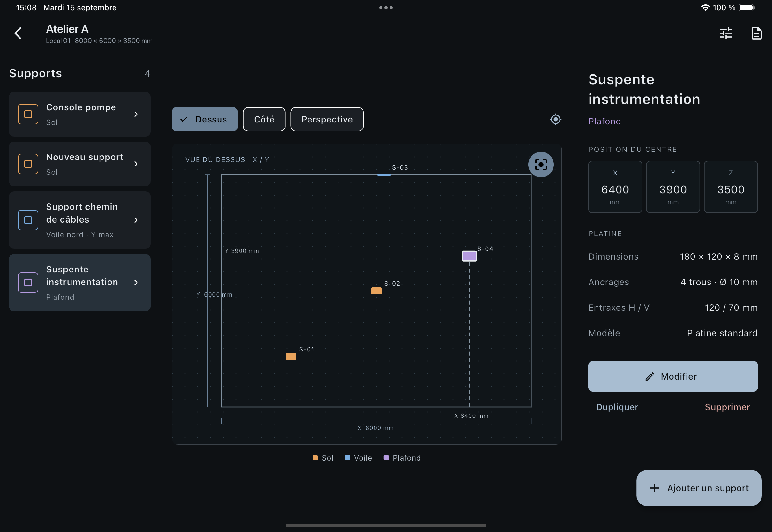The width and height of the screenshot is (772, 532).
Task: Click 'Voile nord · Y max' subtitle
Action: [80, 235]
